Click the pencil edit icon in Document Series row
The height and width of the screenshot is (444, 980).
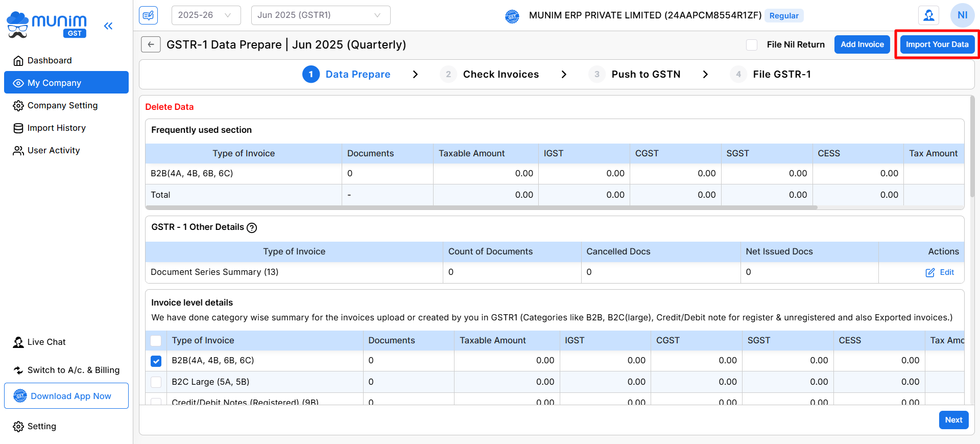930,273
